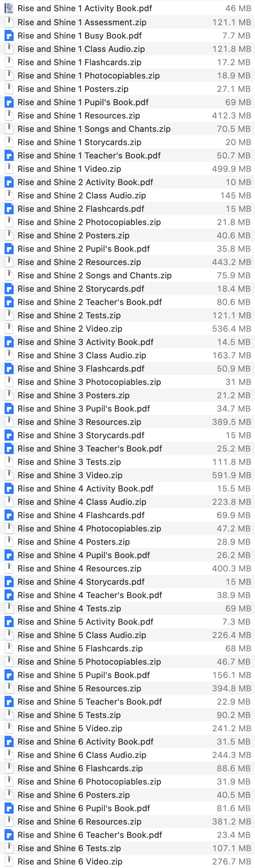Click the zip icon of Rise and Shine 3 Class Audio.zip
The image size is (255, 868).
pos(9,355)
